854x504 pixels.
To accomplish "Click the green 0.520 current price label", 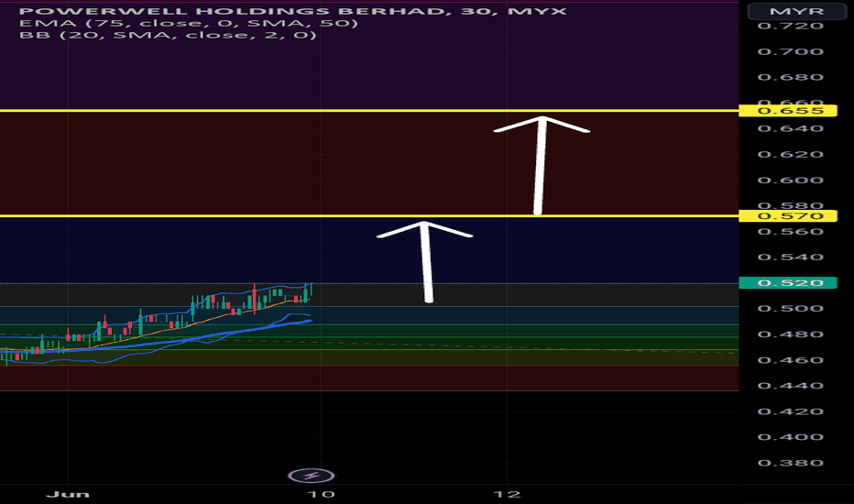I will tap(788, 283).
